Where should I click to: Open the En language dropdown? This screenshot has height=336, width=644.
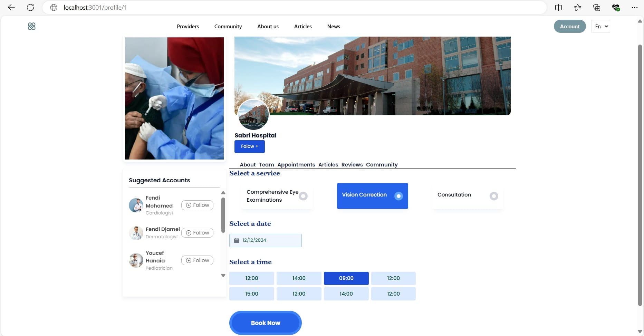[x=600, y=27]
